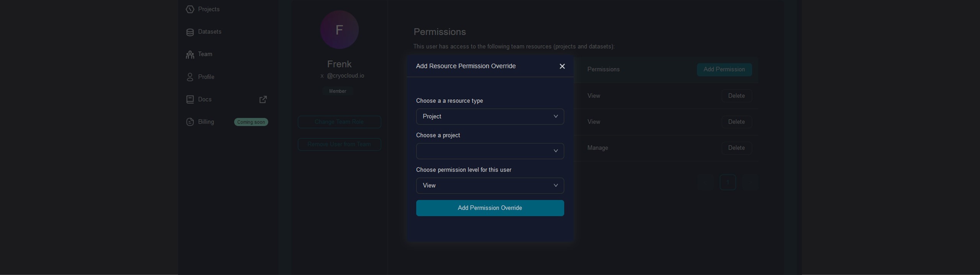Click the Add Permission Override button
The height and width of the screenshot is (275, 980).
[490, 208]
